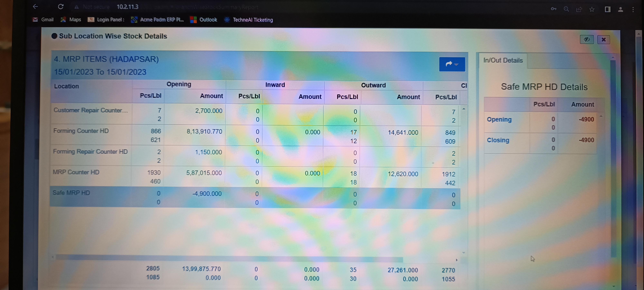
Task: Open browser zoom magnifier icon
Action: (x=566, y=9)
